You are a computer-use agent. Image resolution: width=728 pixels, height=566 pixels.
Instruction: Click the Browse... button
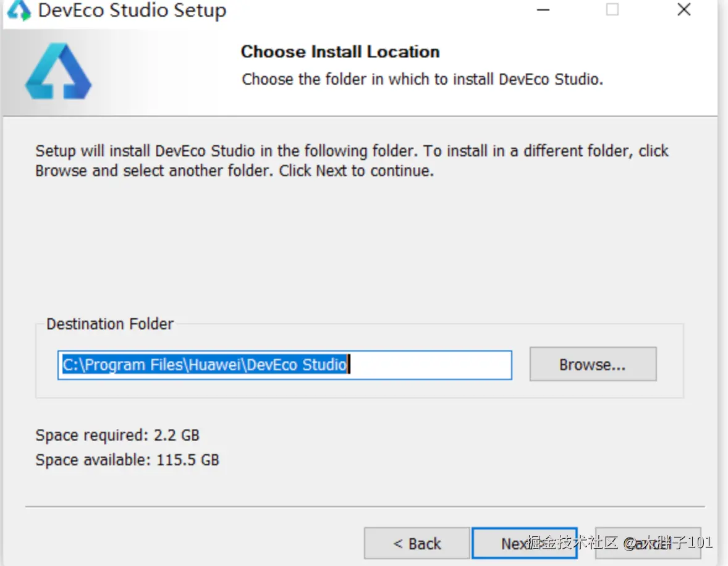[592, 365]
